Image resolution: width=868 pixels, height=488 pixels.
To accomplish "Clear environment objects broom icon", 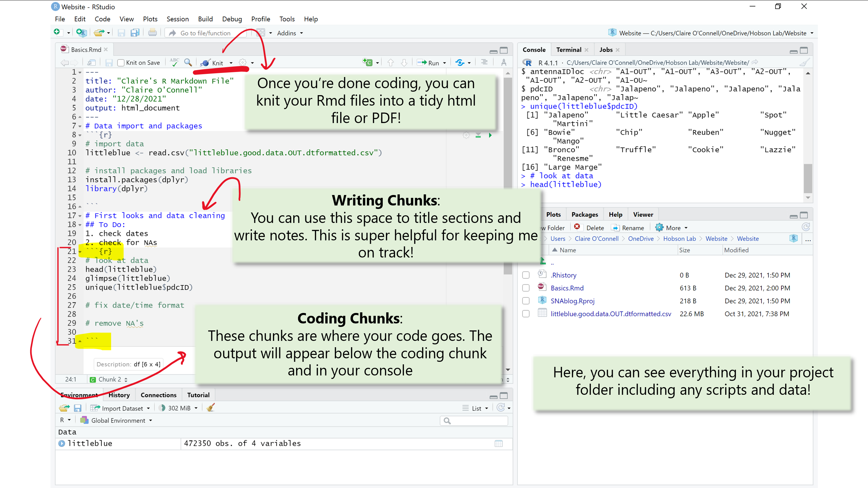I will 211,407.
